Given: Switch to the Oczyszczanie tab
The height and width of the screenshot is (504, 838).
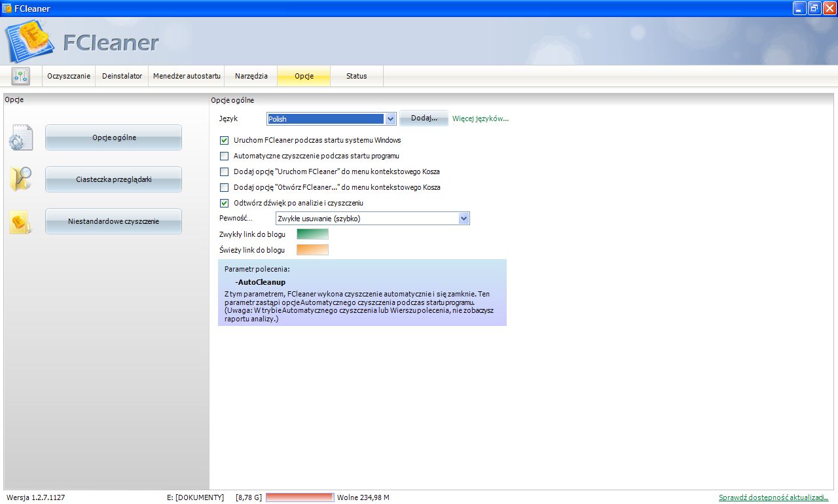Looking at the screenshot, I should pos(69,76).
